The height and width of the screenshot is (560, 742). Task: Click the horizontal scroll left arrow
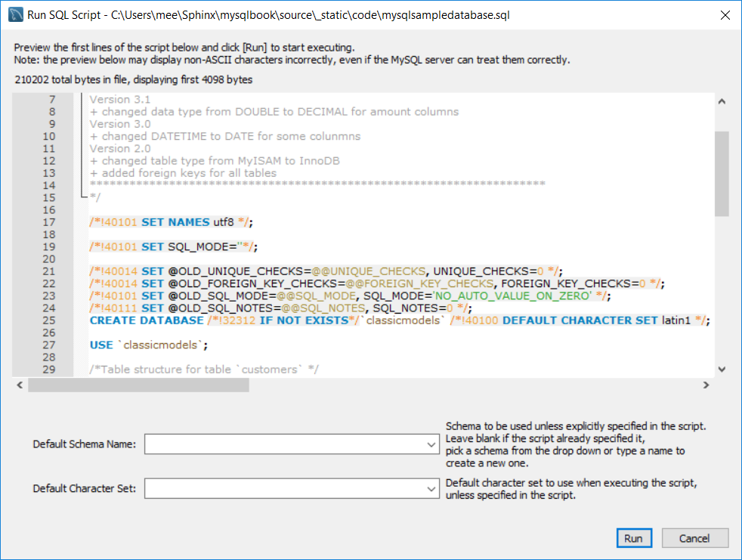(20, 385)
